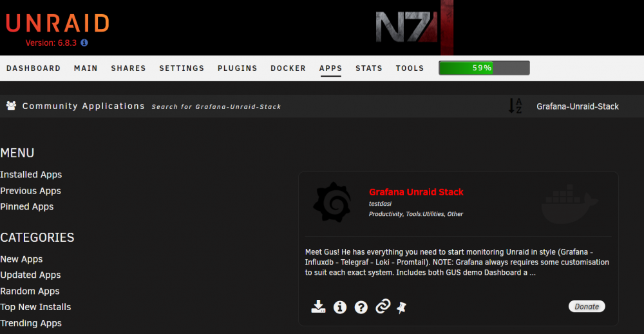Click the N7 banner image
The image size is (644, 334).
tap(415, 27)
